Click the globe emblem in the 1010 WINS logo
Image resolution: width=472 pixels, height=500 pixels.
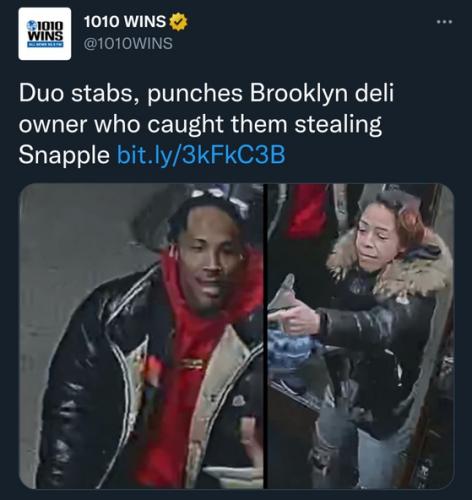pyautogui.click(x=32, y=25)
